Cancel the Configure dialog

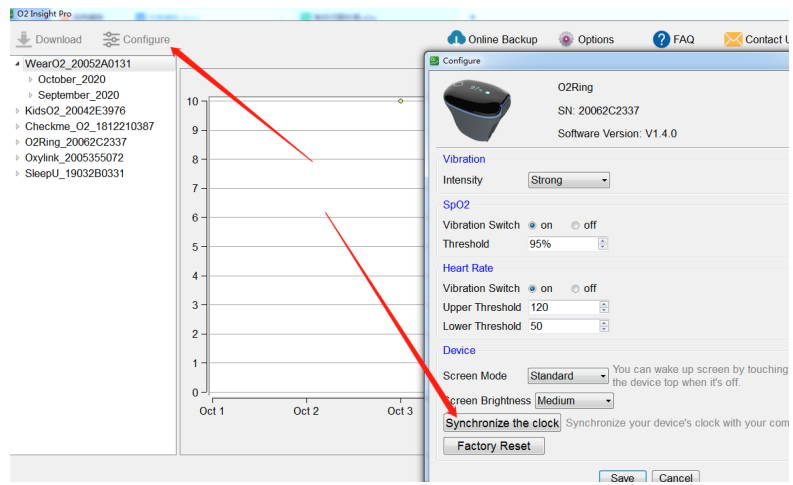point(676,477)
